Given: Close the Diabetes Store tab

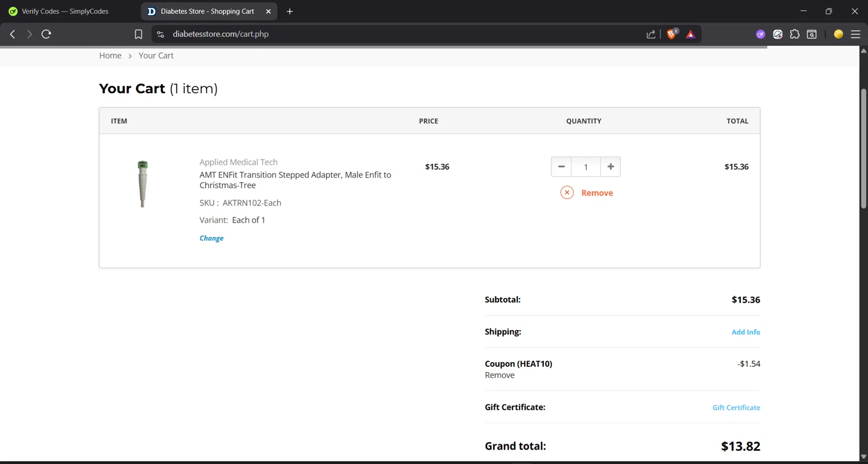Looking at the screenshot, I should [269, 12].
